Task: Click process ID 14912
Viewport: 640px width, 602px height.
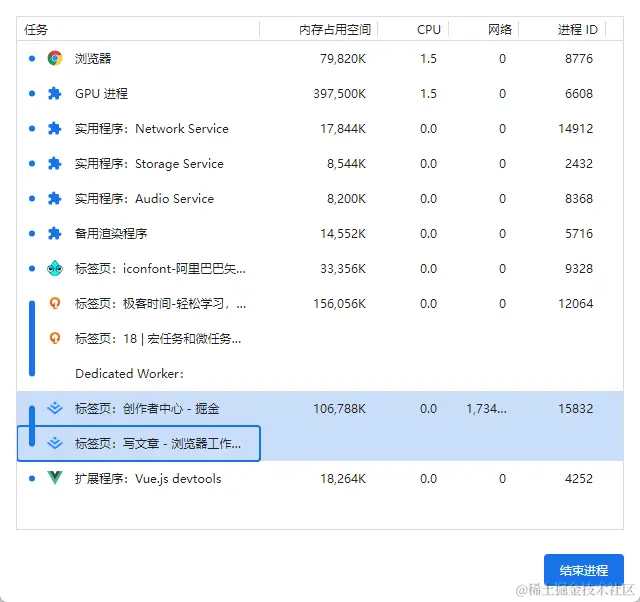Action: point(576,129)
